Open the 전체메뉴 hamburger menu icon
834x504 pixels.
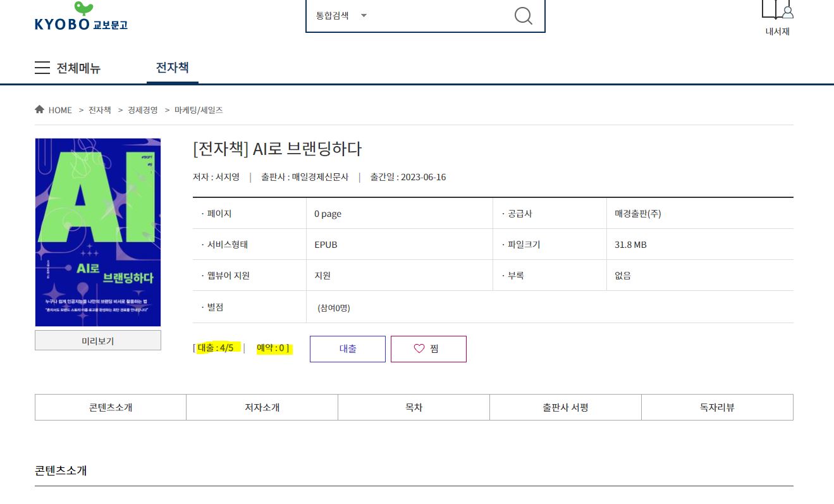42,68
